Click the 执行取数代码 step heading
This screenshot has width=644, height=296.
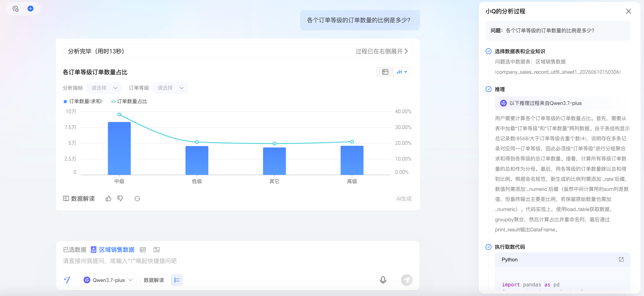point(510,247)
